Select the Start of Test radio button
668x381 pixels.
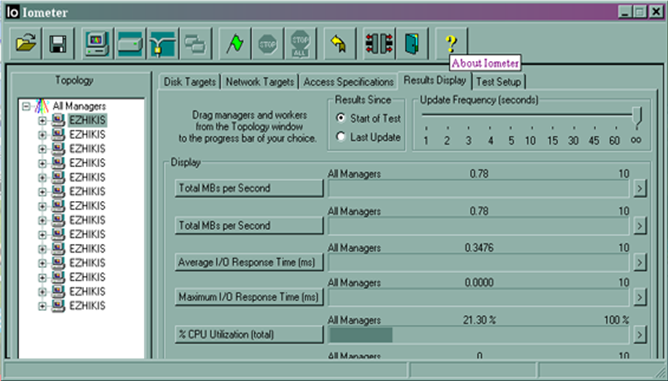340,118
